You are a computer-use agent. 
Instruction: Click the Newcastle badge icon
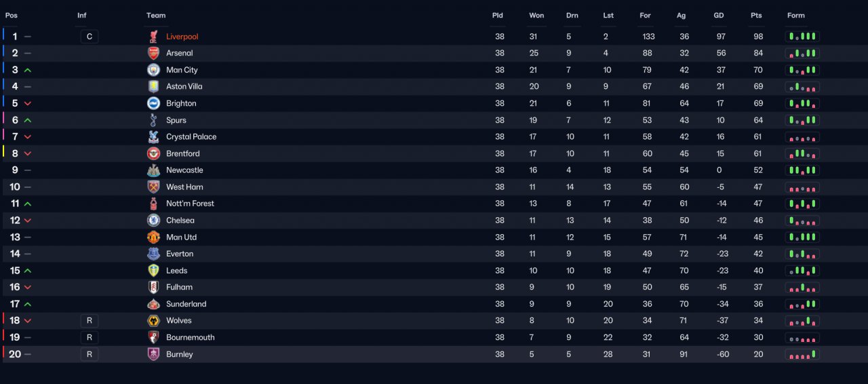coord(153,170)
